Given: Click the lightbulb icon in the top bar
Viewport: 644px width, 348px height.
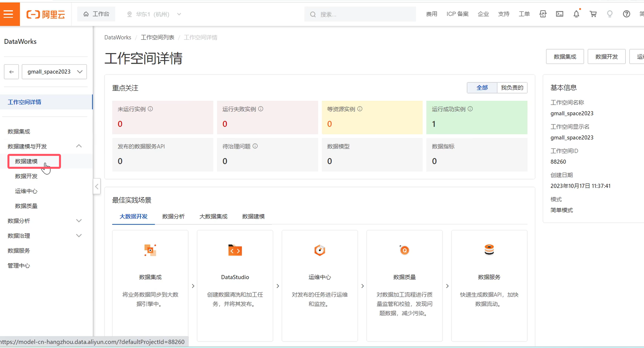Looking at the screenshot, I should coord(610,14).
